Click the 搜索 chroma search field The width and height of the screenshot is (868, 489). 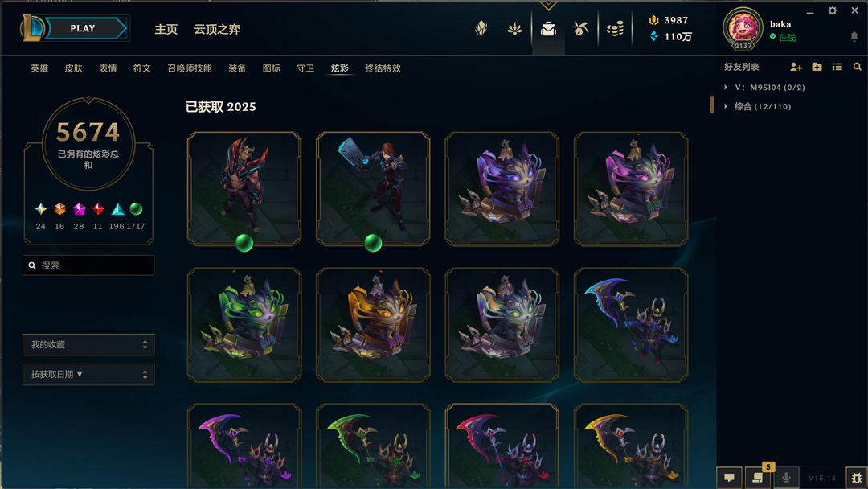(88, 265)
